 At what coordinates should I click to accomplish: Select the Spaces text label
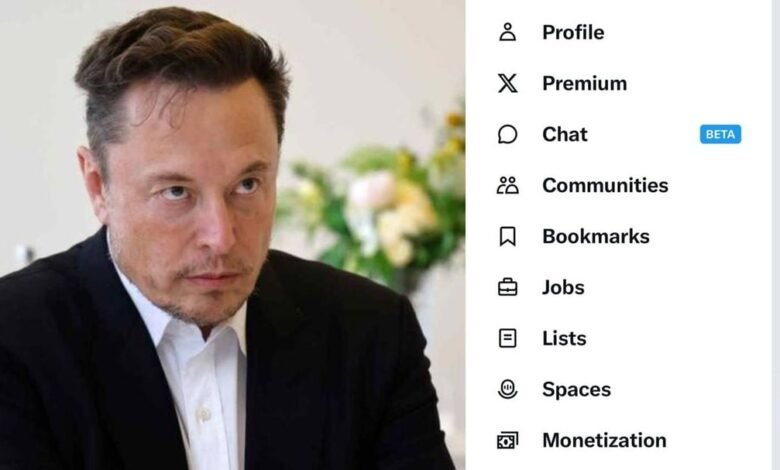[576, 389]
